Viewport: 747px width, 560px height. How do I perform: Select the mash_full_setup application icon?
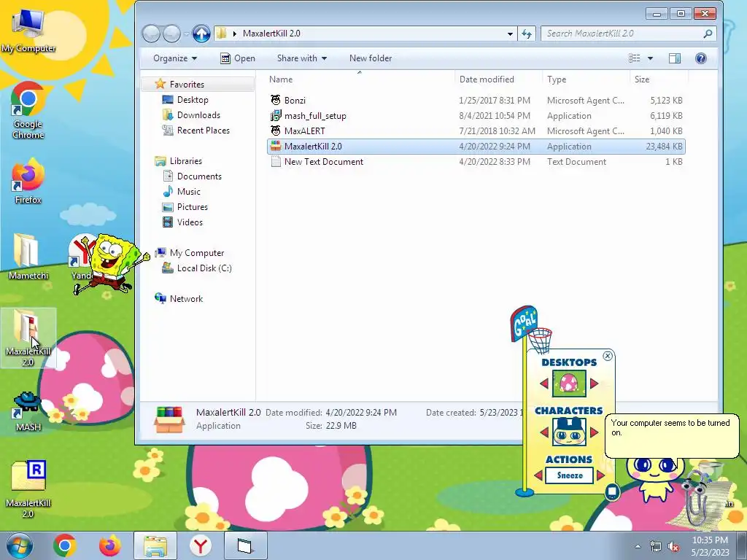(x=276, y=116)
